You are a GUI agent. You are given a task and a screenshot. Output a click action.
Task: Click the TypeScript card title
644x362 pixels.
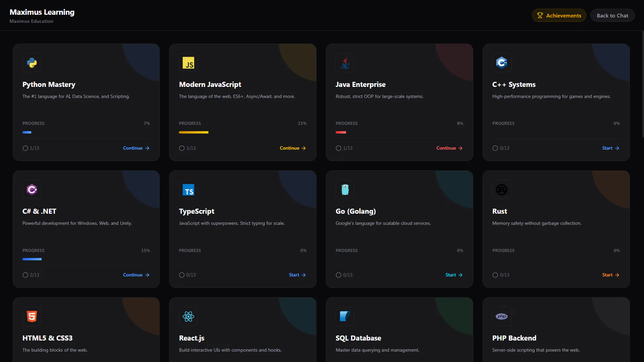click(197, 211)
